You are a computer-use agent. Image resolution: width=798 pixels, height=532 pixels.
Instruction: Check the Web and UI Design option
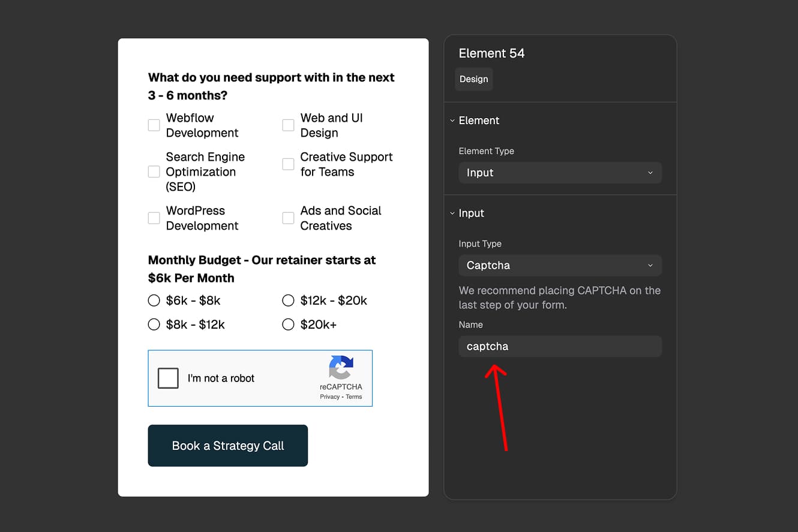click(288, 125)
